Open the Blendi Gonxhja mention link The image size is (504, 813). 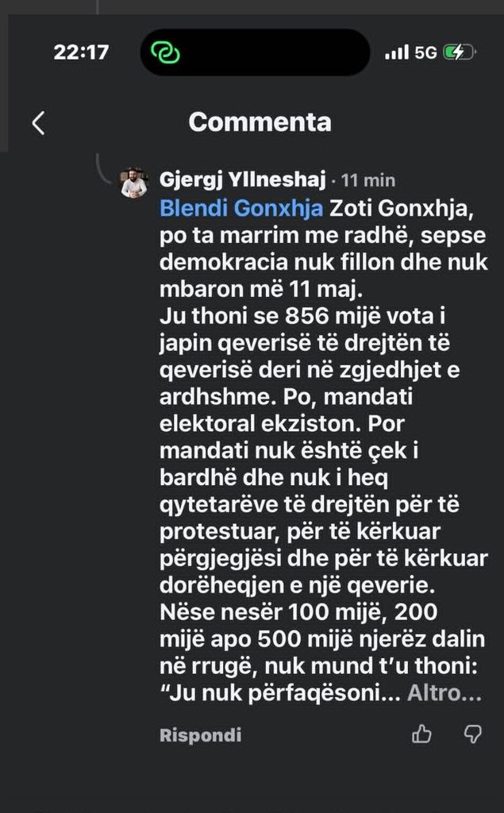[241, 209]
